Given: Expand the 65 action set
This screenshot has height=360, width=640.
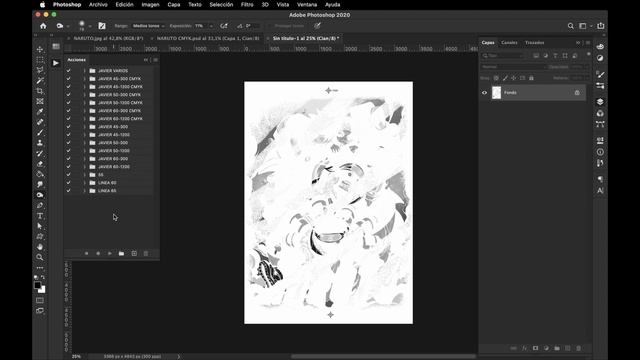Looking at the screenshot, I should click(x=84, y=175).
